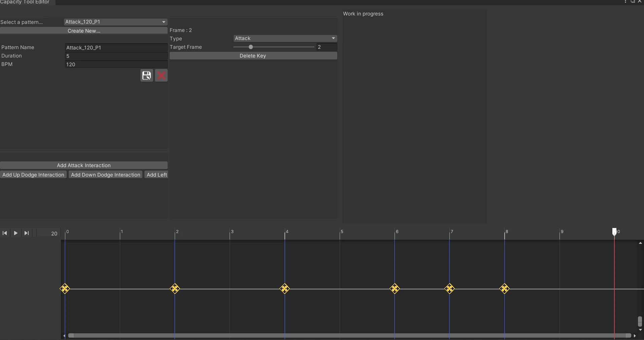
Task: Jump to the first frame of the timeline
Action: [5, 233]
